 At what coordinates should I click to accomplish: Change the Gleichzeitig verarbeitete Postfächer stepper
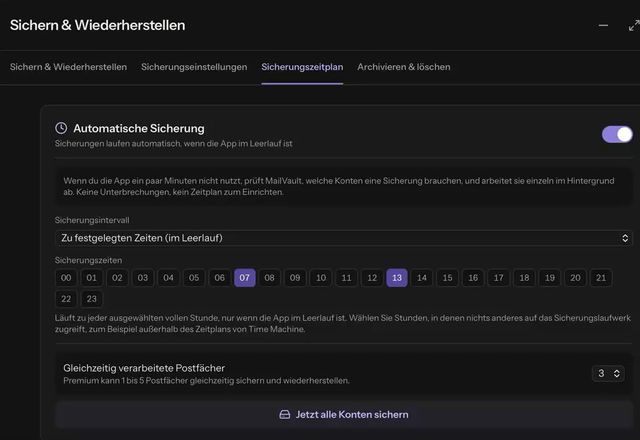(608, 373)
